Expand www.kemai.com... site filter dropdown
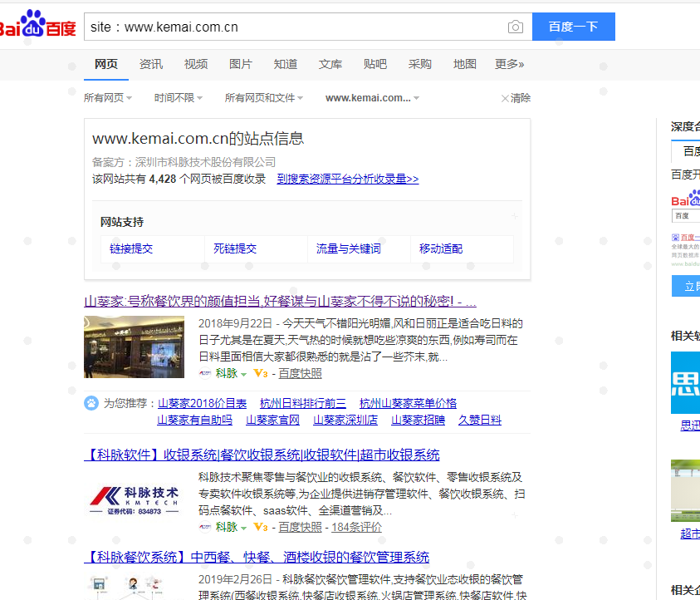The height and width of the screenshot is (600, 700). (372, 98)
